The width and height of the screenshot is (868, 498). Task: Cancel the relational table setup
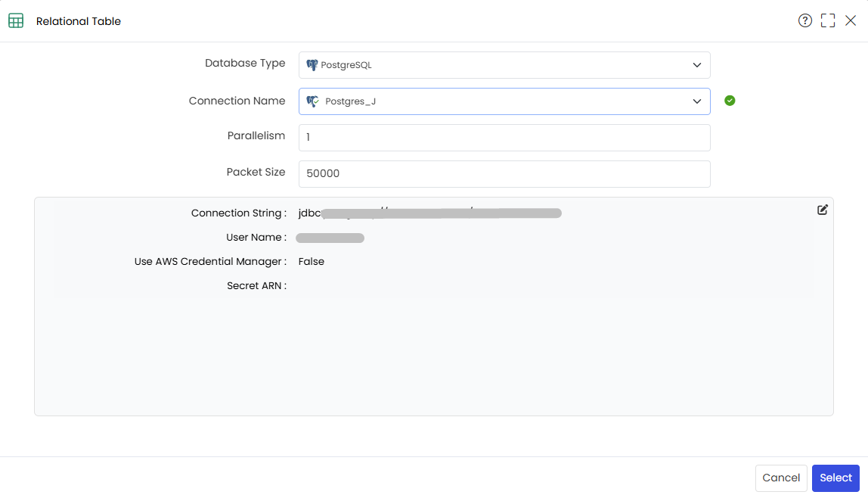pyautogui.click(x=781, y=478)
